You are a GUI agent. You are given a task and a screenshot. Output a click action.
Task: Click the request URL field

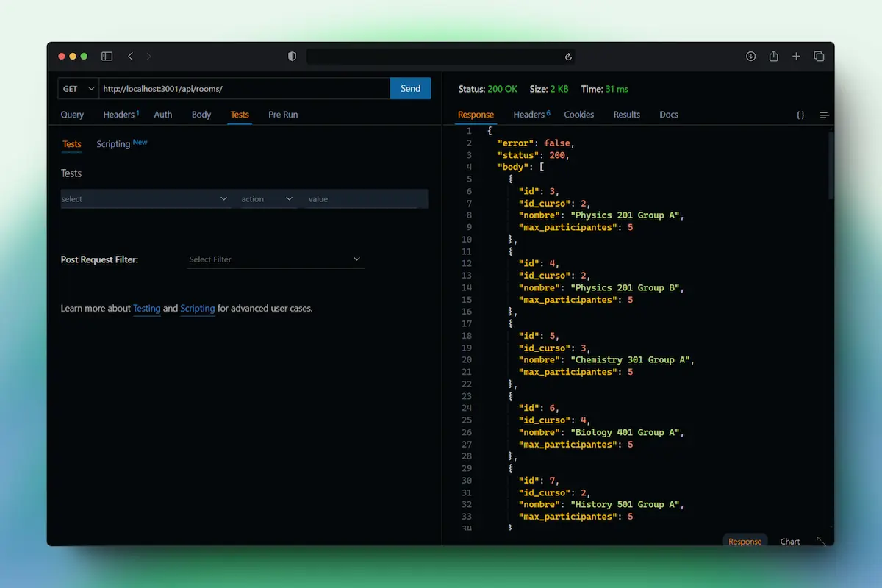(245, 88)
